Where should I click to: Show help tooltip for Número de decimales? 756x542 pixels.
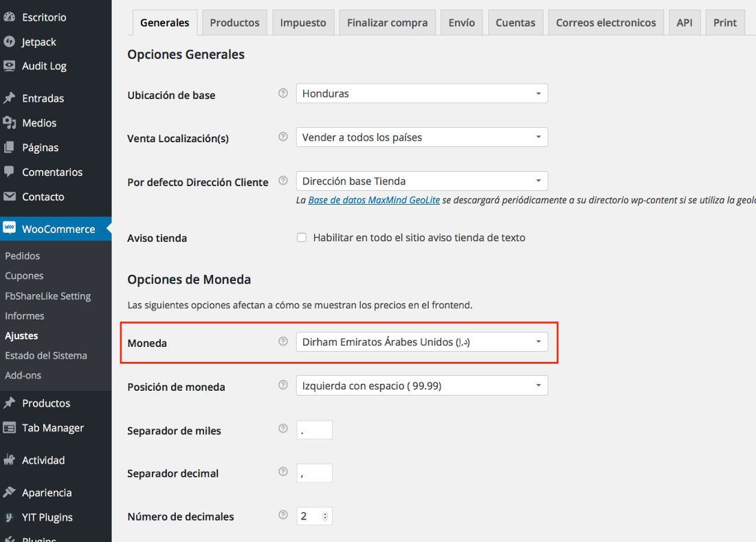[x=283, y=515]
